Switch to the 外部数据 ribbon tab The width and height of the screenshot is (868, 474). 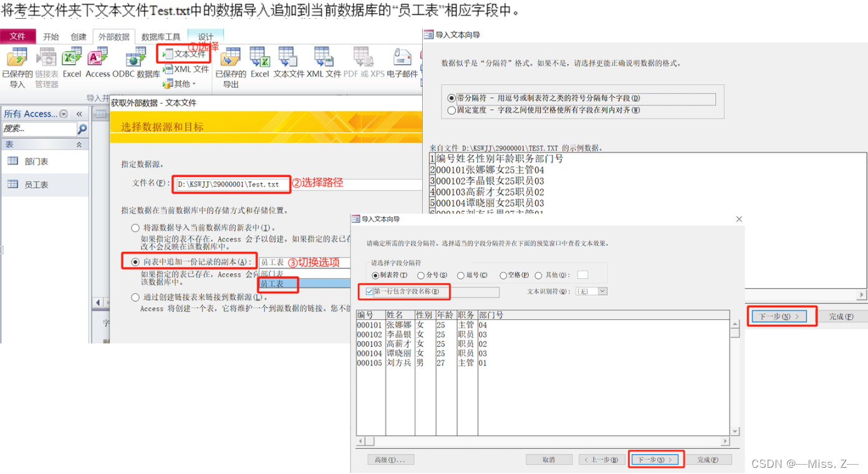click(x=114, y=37)
